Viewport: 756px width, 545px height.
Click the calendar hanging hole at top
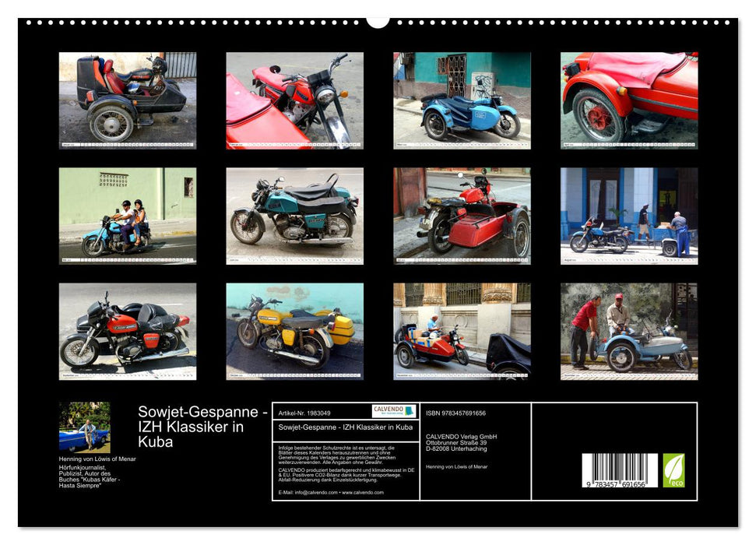tap(378, 21)
